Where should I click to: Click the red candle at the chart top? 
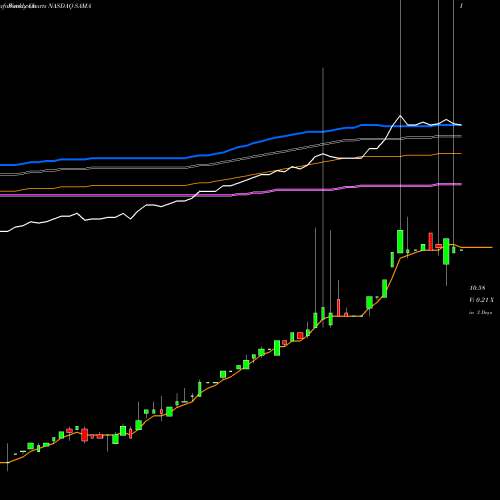click(x=431, y=241)
